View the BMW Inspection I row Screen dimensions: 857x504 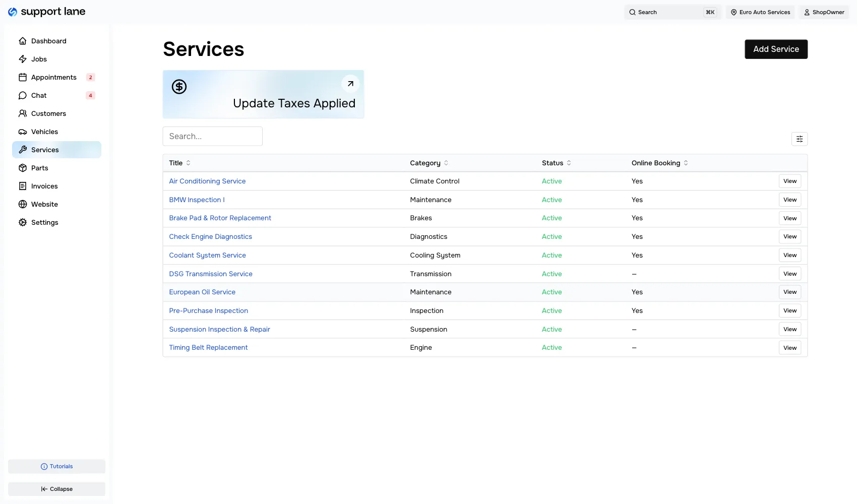pos(790,200)
